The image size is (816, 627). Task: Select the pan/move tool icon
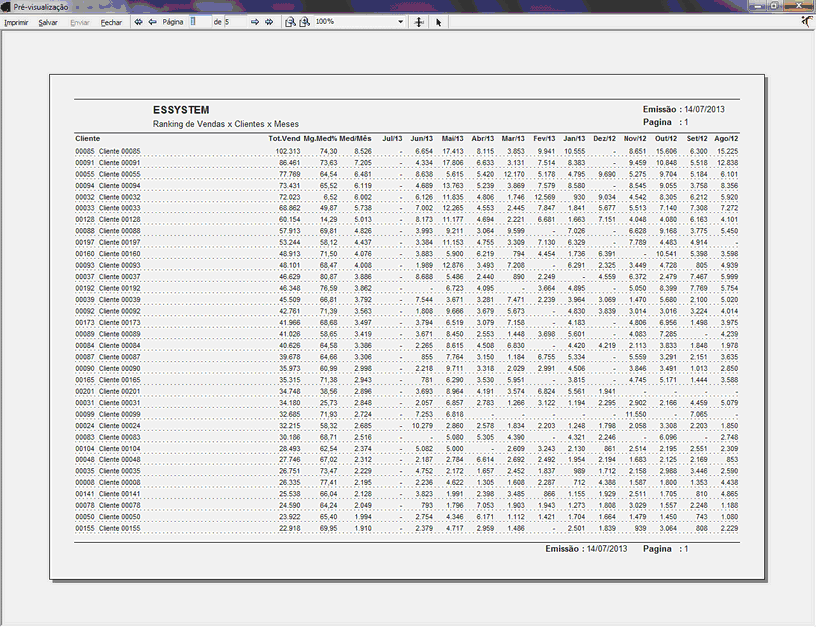click(x=419, y=21)
